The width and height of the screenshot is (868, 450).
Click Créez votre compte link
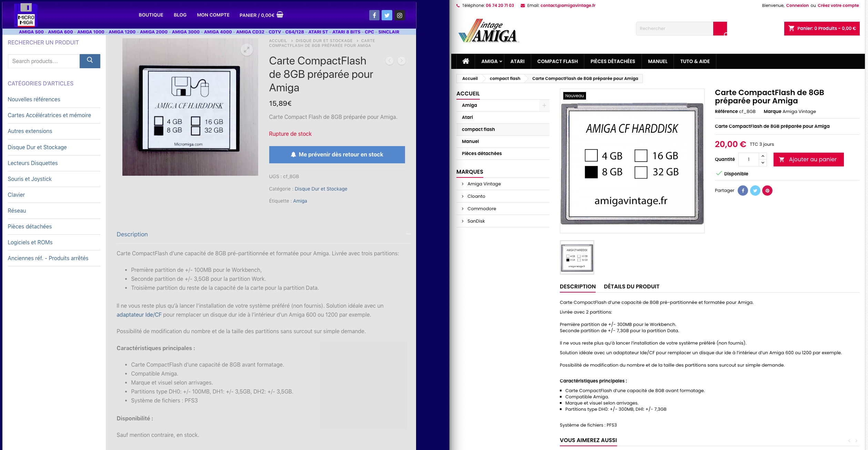838,6
